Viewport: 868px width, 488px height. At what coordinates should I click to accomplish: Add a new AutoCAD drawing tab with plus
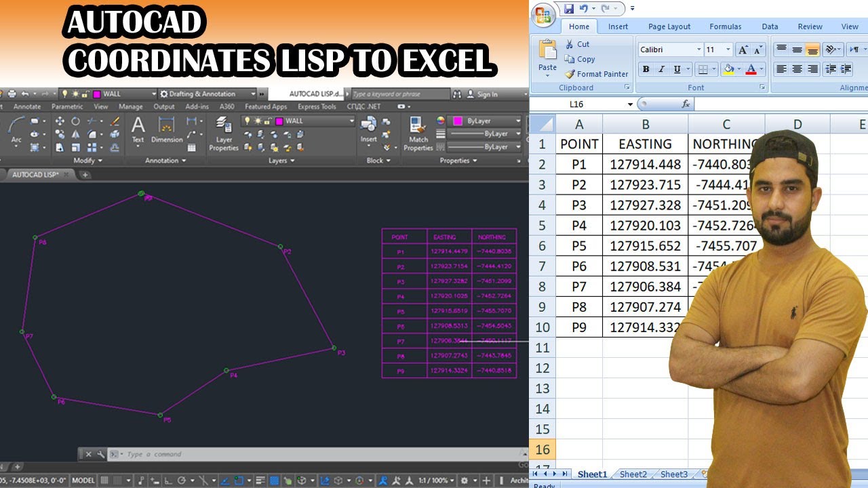(x=85, y=175)
